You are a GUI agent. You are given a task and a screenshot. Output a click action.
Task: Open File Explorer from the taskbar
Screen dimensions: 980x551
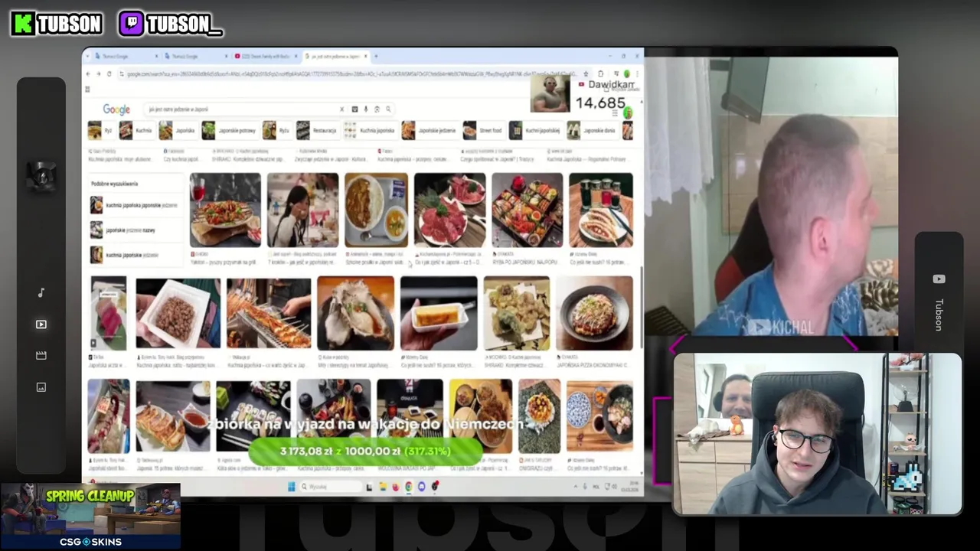point(383,487)
